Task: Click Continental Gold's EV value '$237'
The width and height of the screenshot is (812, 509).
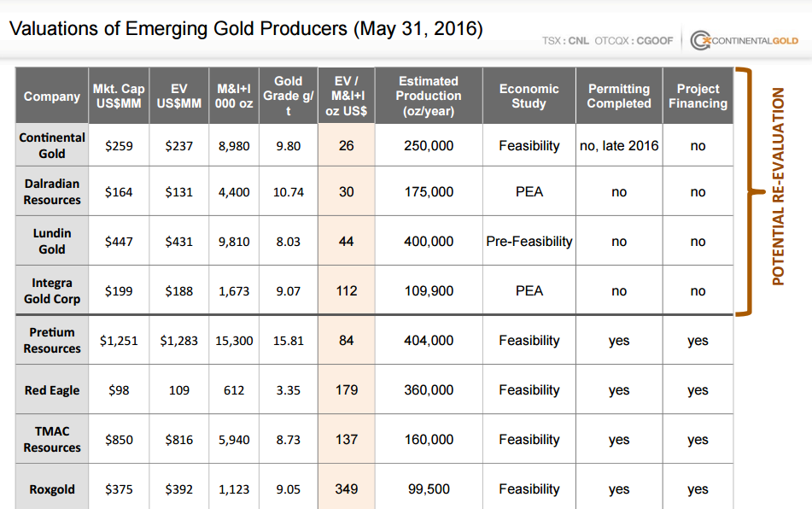Action: coord(178,146)
